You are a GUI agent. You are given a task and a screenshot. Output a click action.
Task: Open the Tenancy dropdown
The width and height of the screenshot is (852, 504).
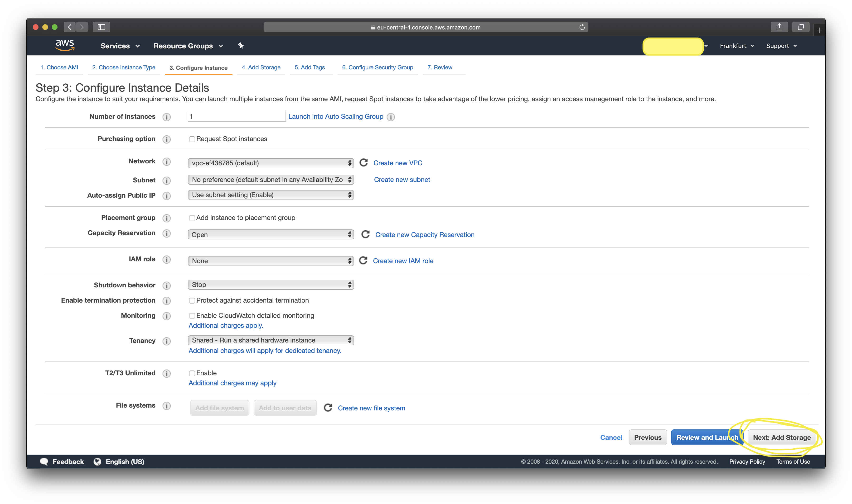271,340
